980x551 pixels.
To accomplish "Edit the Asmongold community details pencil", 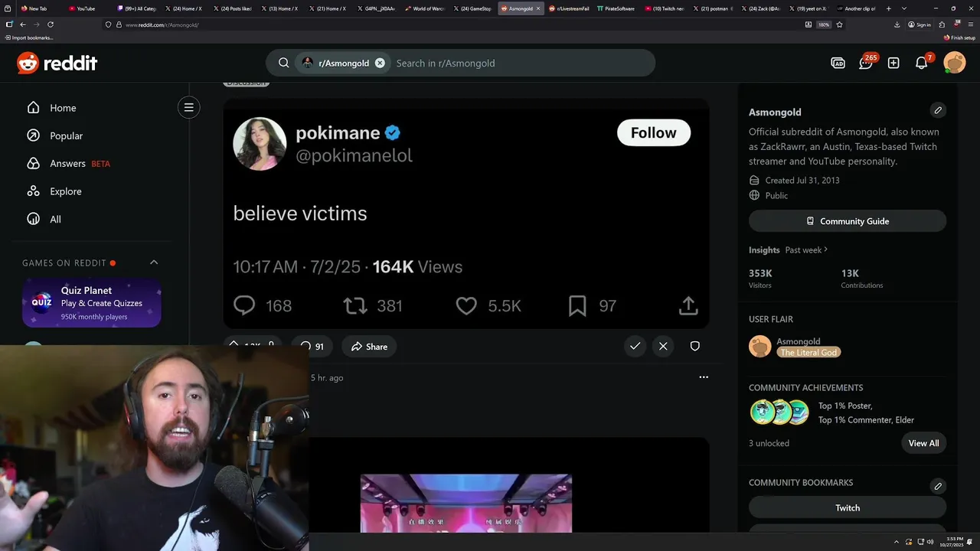I will 938,110.
